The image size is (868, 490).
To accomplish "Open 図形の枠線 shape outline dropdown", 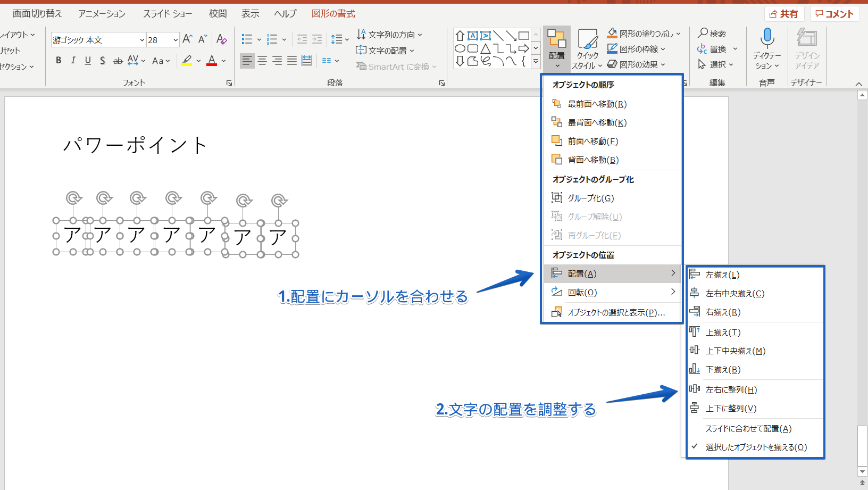I will click(x=637, y=49).
